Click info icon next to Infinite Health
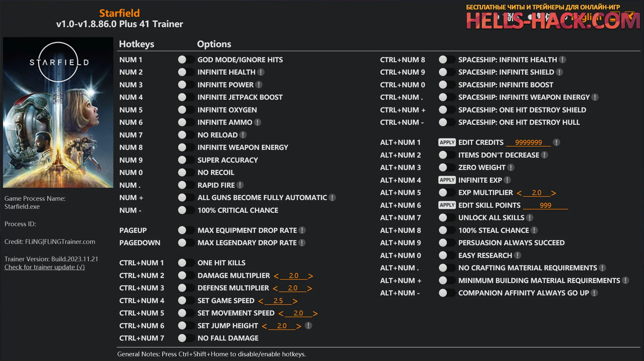Image resolution: width=644 pixels, height=361 pixels. [261, 72]
